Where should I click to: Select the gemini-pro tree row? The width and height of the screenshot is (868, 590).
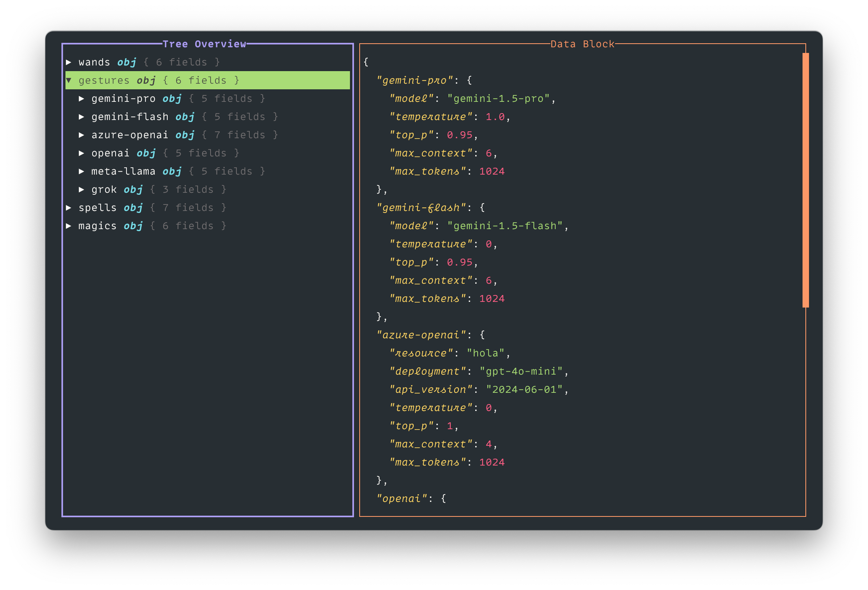pyautogui.click(x=208, y=99)
